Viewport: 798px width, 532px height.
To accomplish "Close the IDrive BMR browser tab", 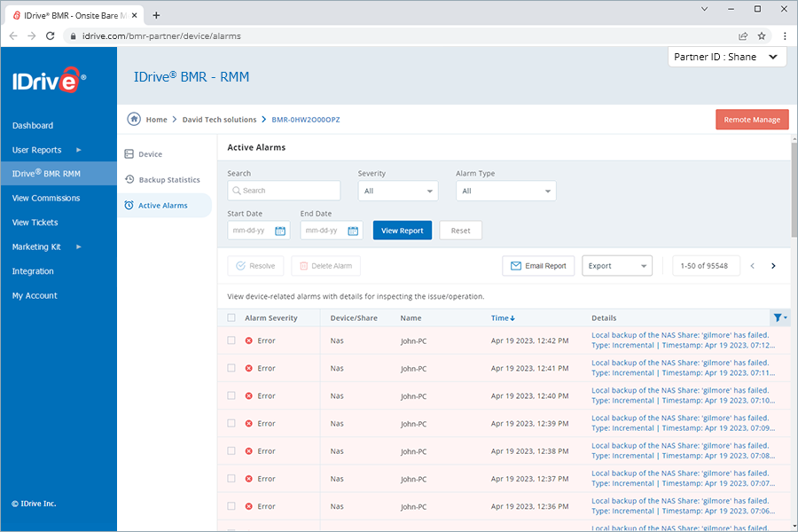I will point(135,15).
